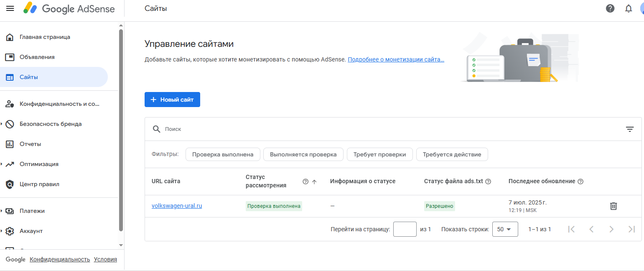
Task: Click help icon beside Статус файла ads.txt
Action: pos(488,182)
